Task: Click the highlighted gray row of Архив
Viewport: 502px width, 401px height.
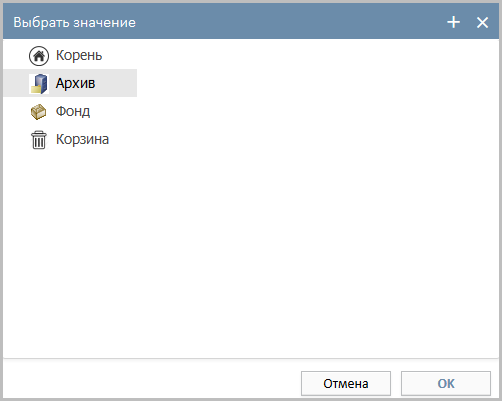Action: coord(70,83)
